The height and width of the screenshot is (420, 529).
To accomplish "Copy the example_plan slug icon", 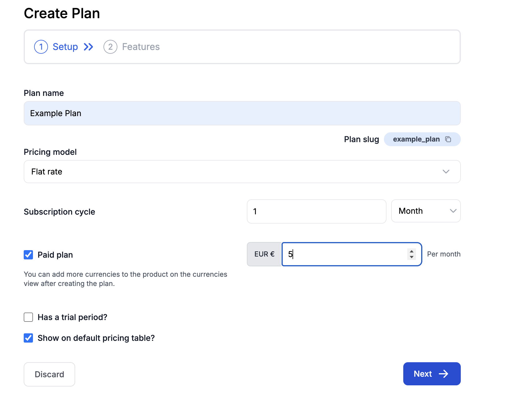I will (x=448, y=139).
